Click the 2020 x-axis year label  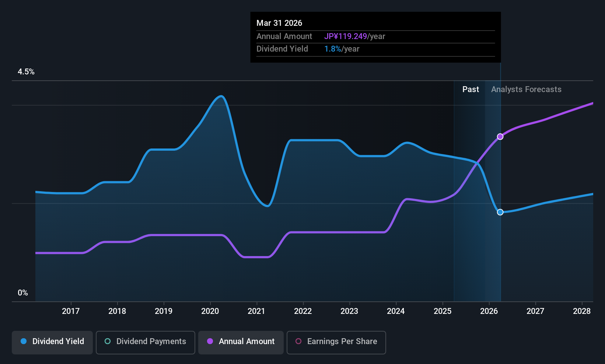210,311
